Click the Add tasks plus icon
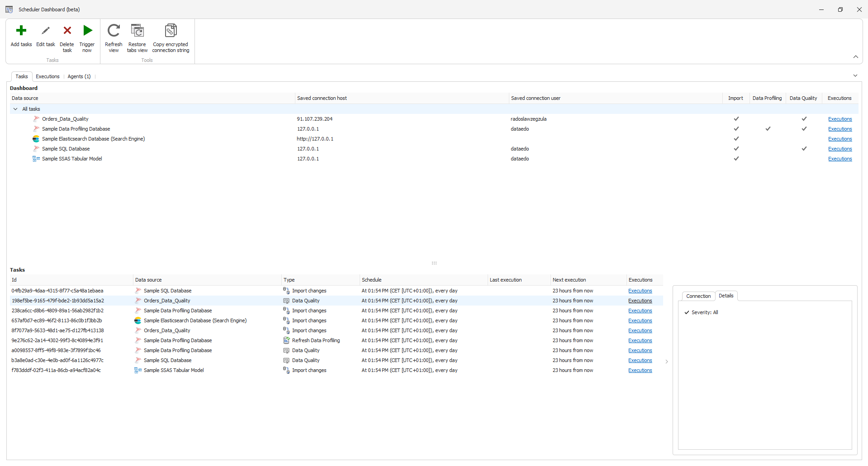 (x=21, y=30)
